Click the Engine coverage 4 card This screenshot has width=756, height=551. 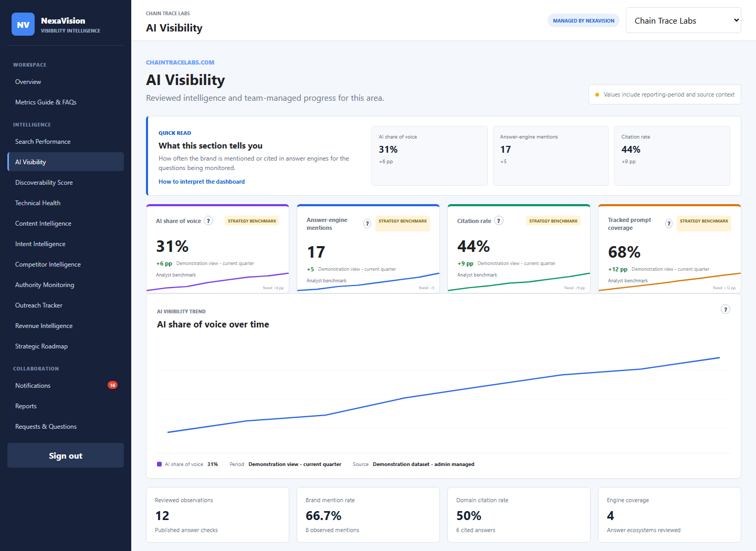pyautogui.click(x=669, y=515)
